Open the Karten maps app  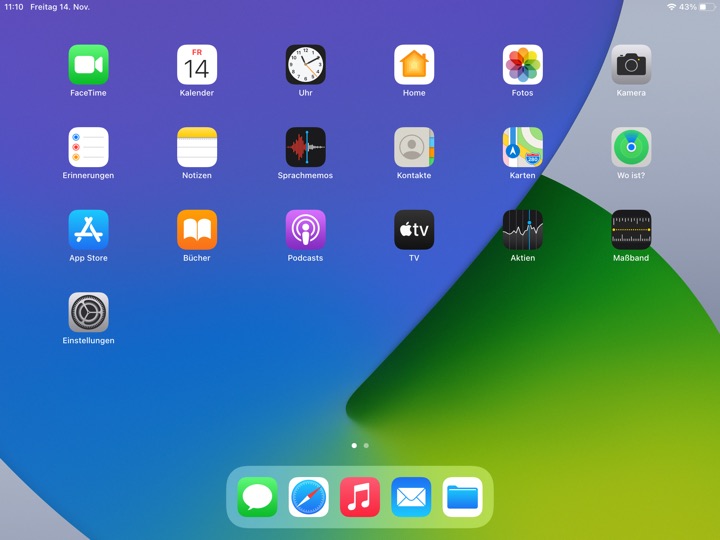pyautogui.click(x=523, y=147)
